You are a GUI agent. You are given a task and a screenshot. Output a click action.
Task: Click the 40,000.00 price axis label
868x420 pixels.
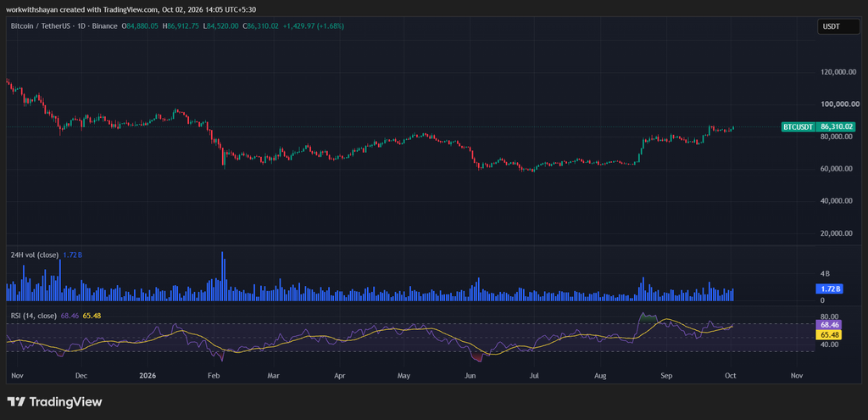(836, 201)
